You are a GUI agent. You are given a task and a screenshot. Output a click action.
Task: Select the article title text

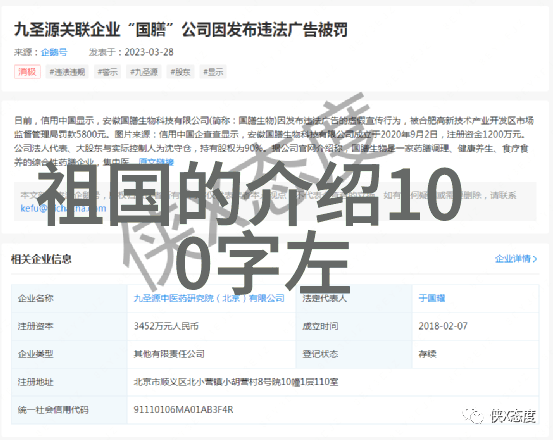[x=181, y=29]
